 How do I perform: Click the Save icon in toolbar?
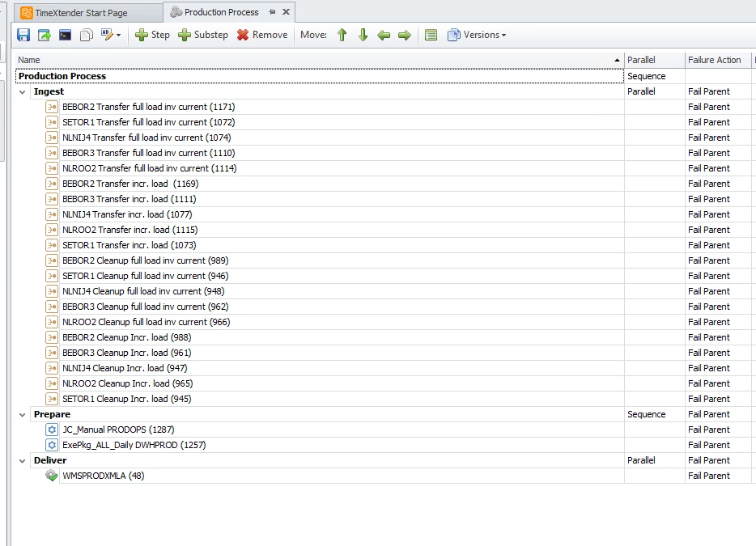tap(23, 35)
